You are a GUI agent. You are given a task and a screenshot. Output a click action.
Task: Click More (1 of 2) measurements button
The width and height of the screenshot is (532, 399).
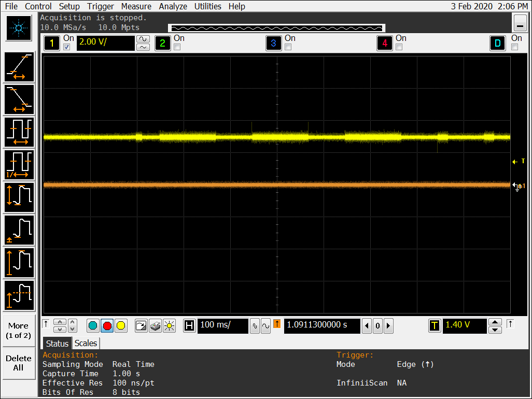click(x=19, y=331)
